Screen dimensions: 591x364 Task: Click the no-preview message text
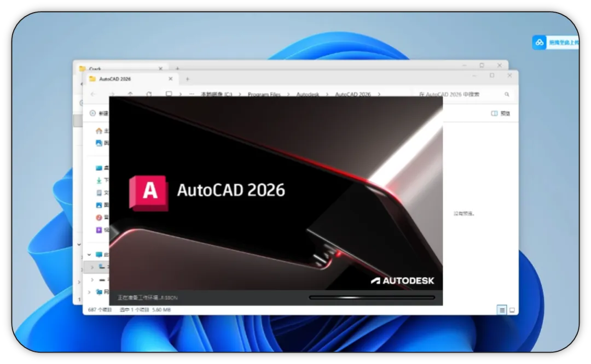click(x=464, y=214)
